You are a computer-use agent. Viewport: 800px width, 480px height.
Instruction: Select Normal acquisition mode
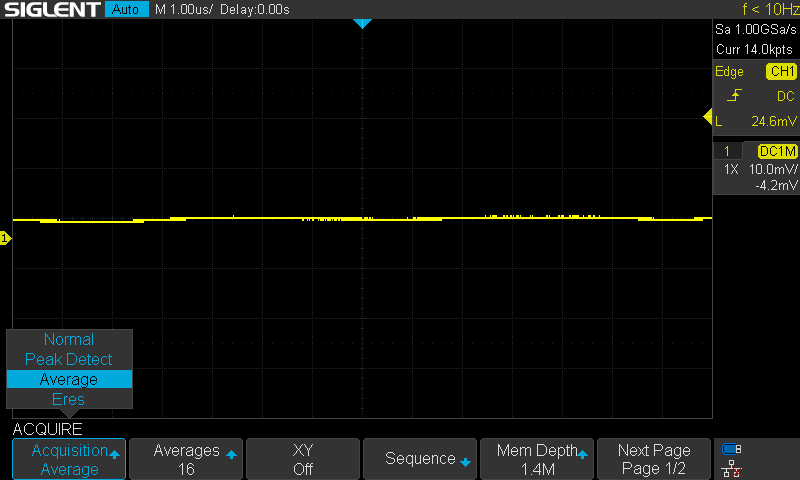69,340
